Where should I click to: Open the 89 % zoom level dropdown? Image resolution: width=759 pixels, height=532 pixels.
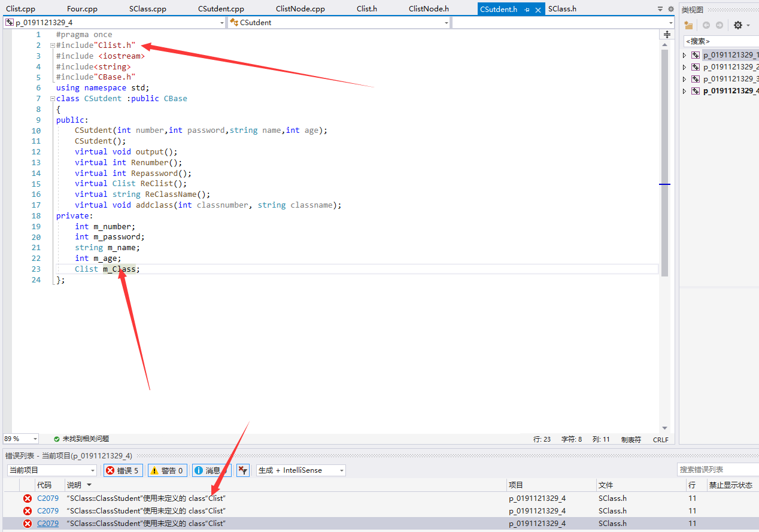click(35, 439)
